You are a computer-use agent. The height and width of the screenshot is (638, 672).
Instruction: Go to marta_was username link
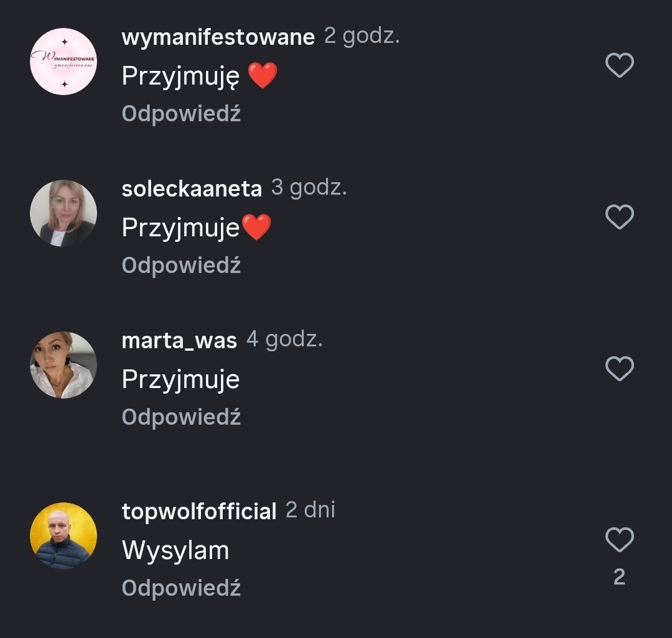[179, 341]
